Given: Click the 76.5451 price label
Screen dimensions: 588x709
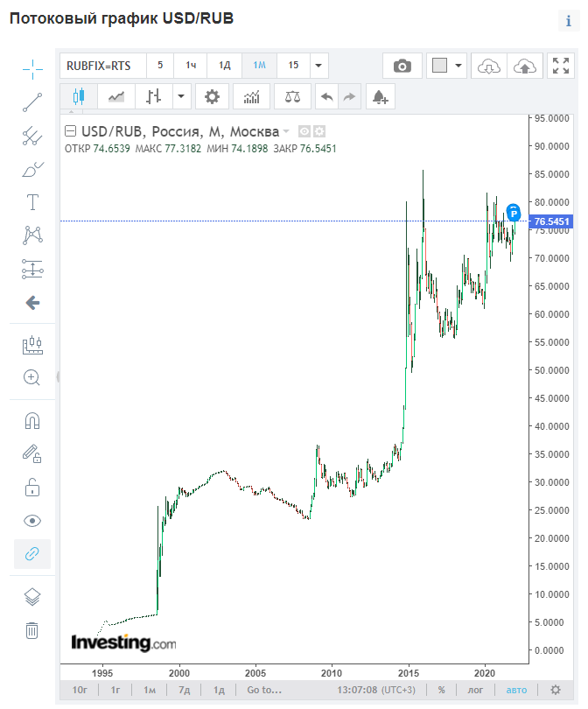Looking at the screenshot, I should click(551, 221).
